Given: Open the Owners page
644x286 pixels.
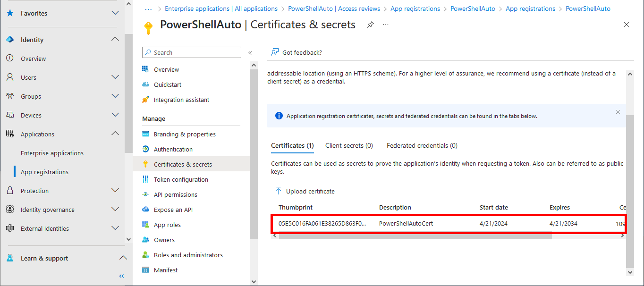Looking at the screenshot, I should [165, 240].
